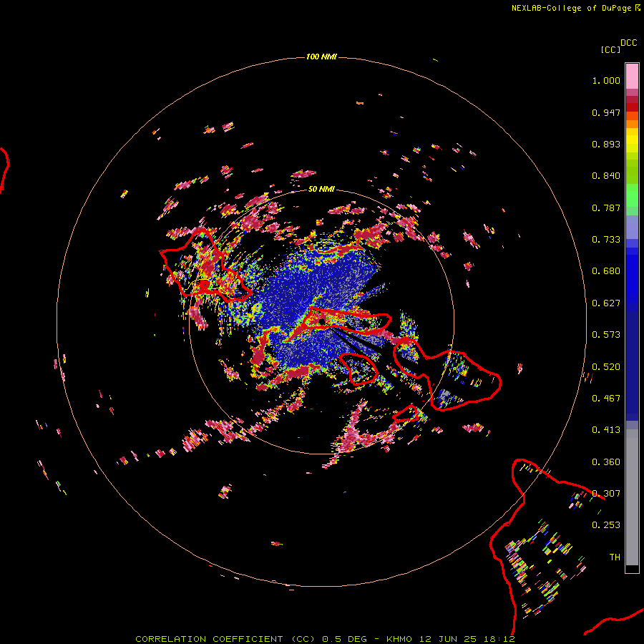Select the 0.627 legend value
Image resolution: width=644 pixels, height=644 pixels.
click(x=606, y=303)
